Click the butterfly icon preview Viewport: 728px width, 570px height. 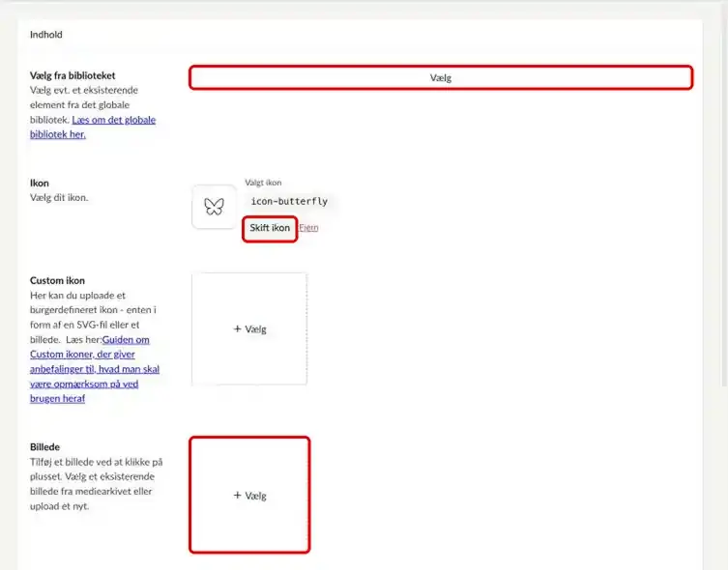point(214,207)
